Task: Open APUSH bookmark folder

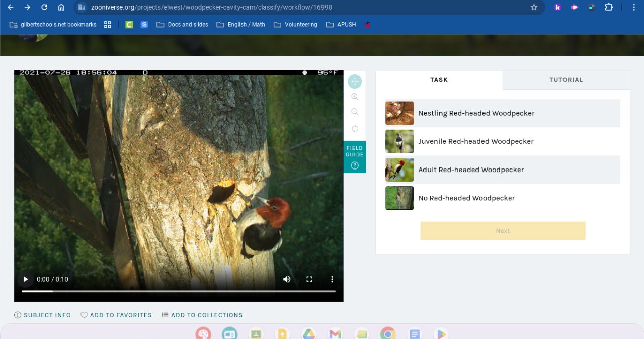Action: coord(341,24)
